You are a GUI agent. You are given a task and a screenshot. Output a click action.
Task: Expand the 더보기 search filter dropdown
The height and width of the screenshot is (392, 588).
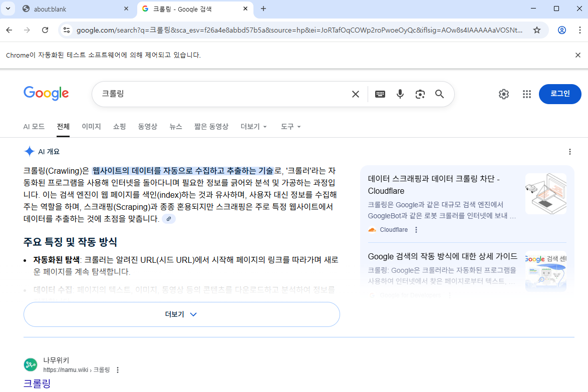[x=253, y=127]
